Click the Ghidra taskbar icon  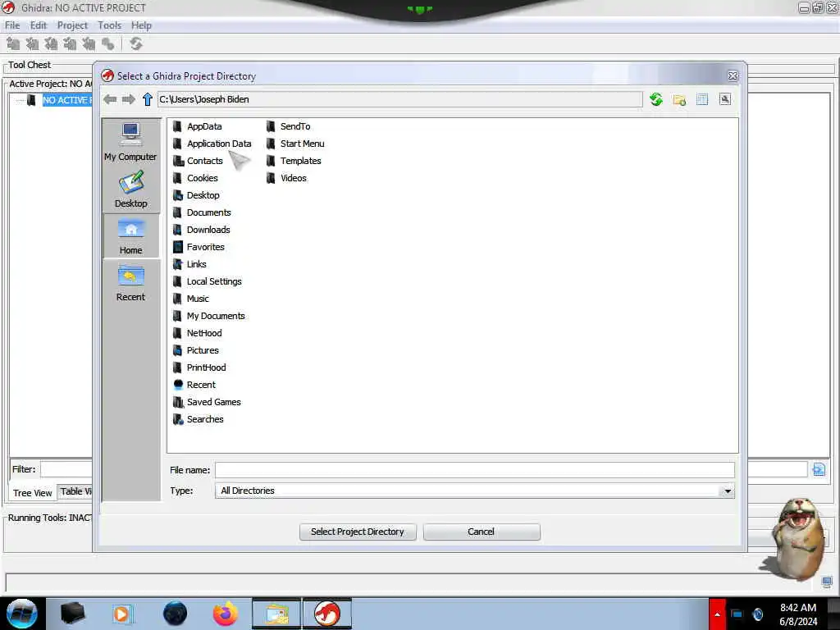pyautogui.click(x=327, y=614)
